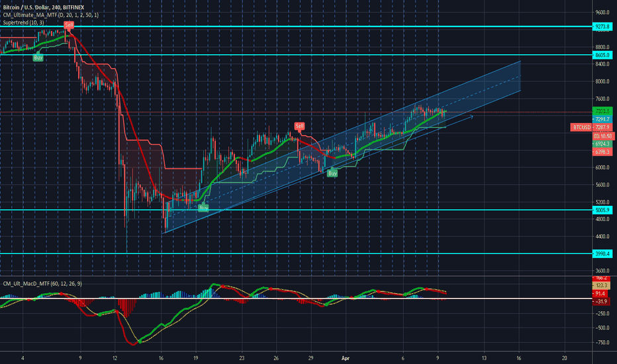
Task: Select the horizontal line at 3990.4
Action: [296, 253]
